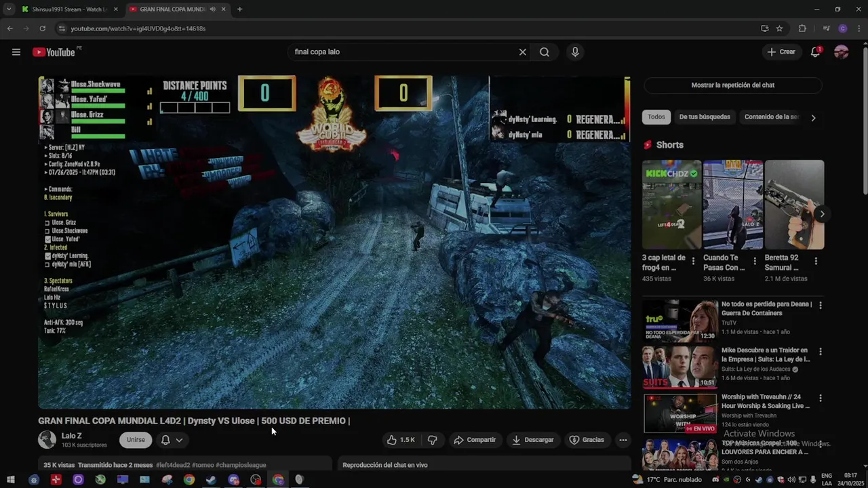Install app icon in address bar
This screenshot has height=488, width=868.
click(x=764, y=28)
